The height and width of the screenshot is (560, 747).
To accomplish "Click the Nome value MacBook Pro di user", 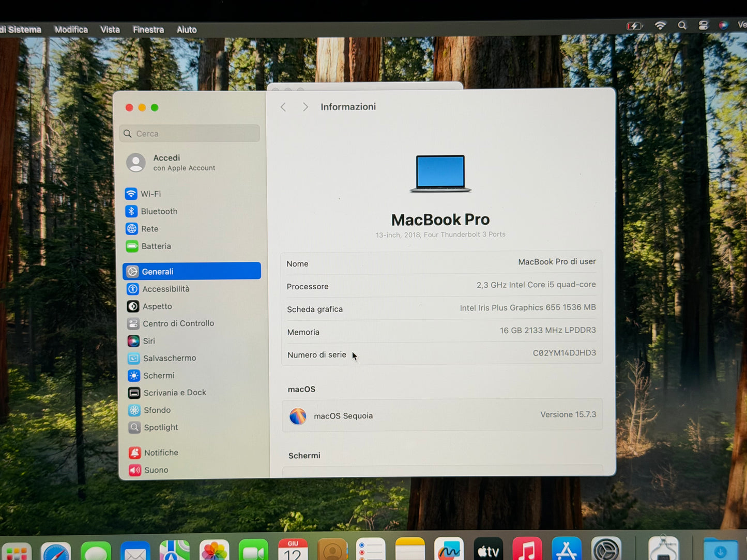I will click(x=557, y=262).
